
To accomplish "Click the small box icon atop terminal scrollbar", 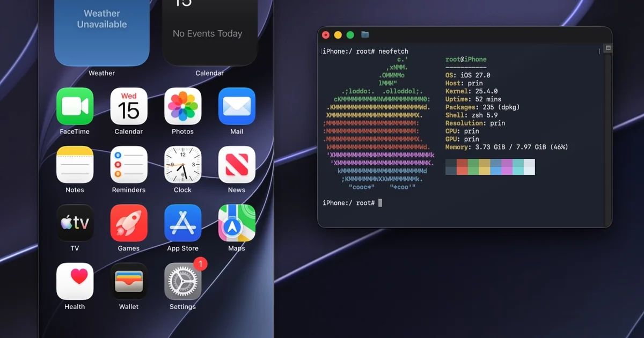I will click(608, 48).
